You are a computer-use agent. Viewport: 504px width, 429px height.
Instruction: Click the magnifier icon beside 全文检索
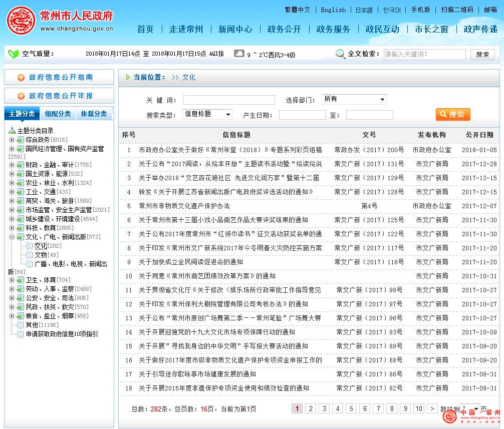coord(340,54)
